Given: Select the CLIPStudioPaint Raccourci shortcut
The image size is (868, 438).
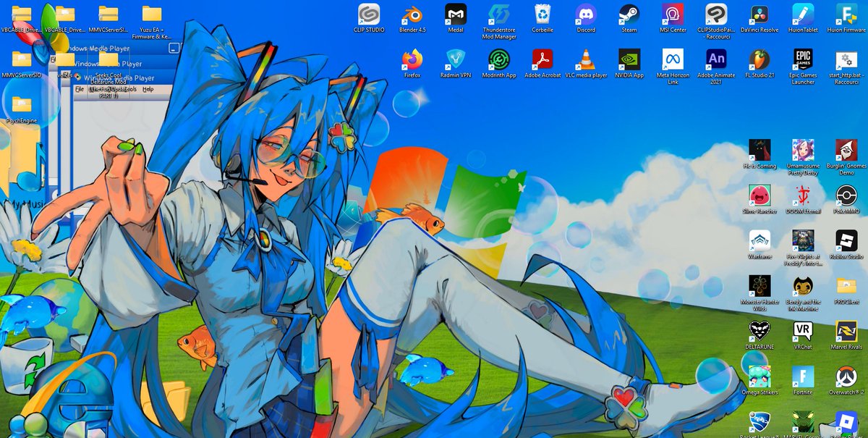Looking at the screenshot, I should 716,14.
